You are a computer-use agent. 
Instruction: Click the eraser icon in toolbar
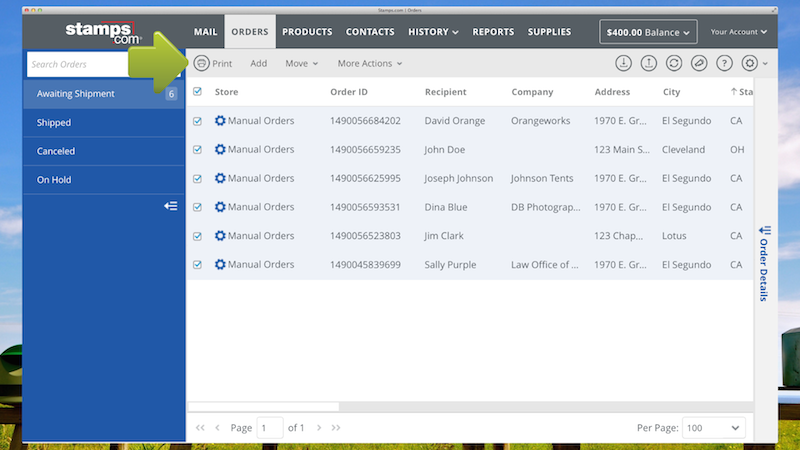click(x=699, y=63)
